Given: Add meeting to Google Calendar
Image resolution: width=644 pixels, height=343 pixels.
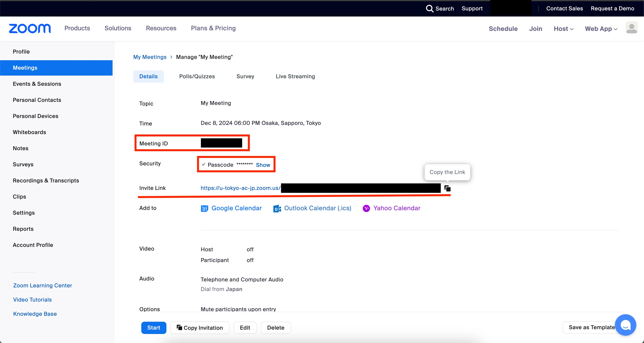Looking at the screenshot, I should pos(236,208).
